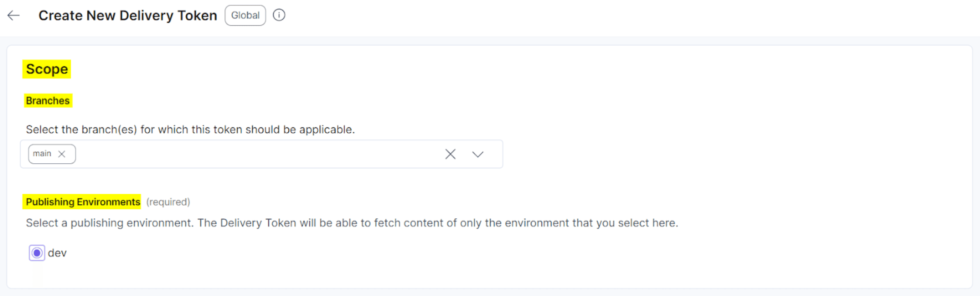Click the Scope heading
The image size is (980, 296).
tap(47, 69)
